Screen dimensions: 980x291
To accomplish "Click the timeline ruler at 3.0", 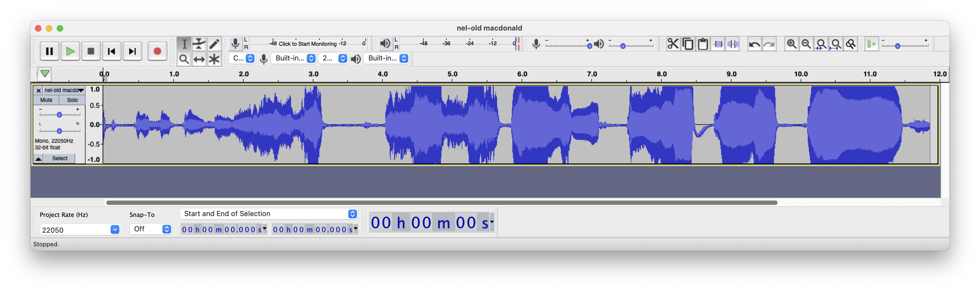I will (x=313, y=74).
